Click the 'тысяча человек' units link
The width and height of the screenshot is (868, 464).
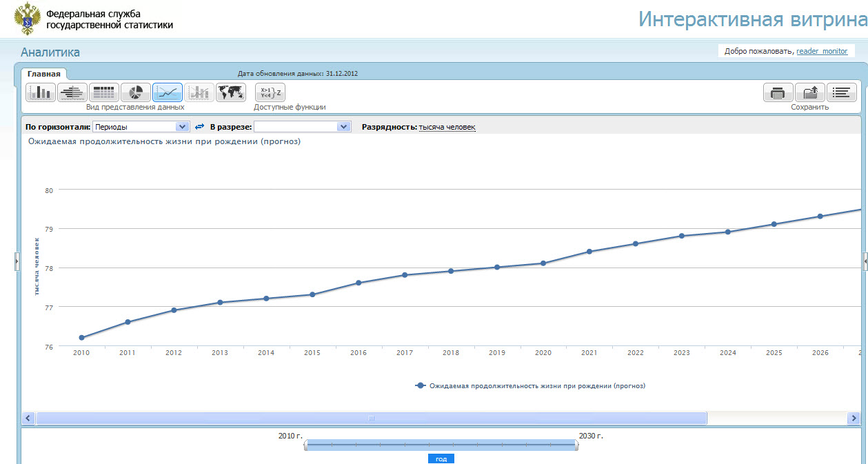pos(447,127)
